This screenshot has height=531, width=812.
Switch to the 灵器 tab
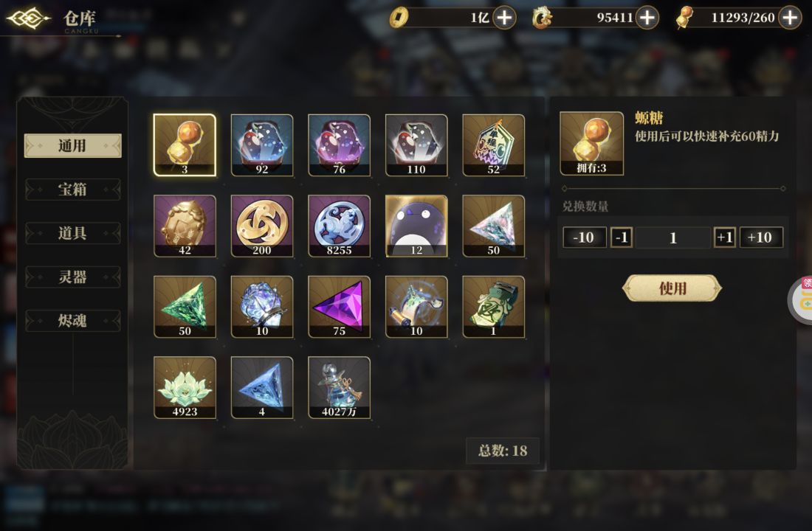click(72, 277)
